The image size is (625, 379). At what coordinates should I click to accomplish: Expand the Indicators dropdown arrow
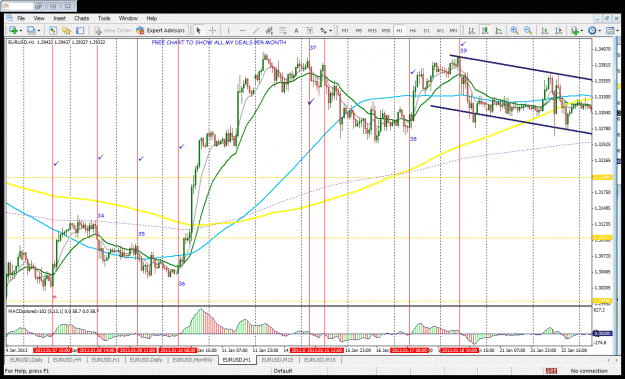coord(582,31)
